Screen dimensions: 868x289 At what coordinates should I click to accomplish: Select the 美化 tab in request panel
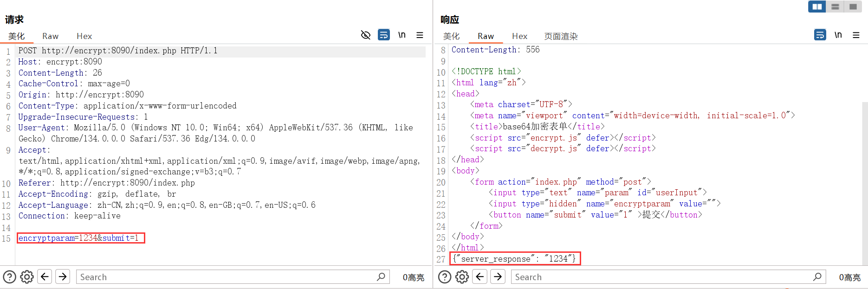tap(16, 36)
